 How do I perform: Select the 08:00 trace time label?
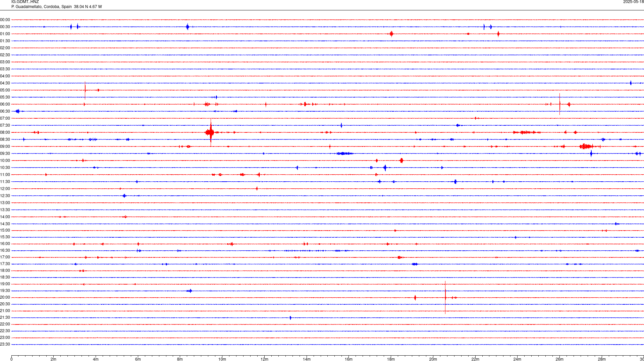[5, 133]
